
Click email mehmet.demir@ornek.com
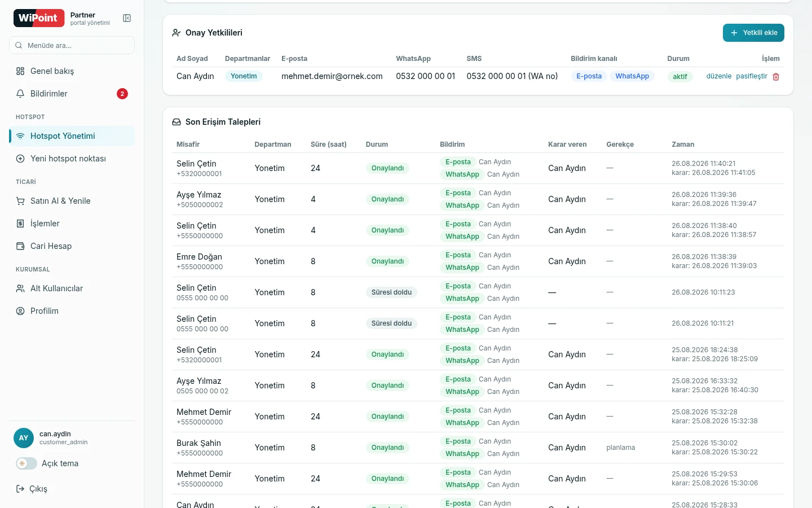tap(332, 76)
